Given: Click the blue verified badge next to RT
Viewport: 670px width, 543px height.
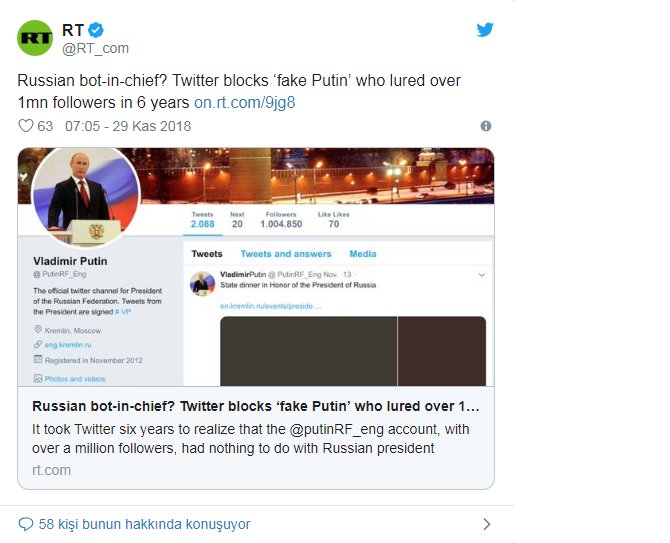Looking at the screenshot, I should (x=96, y=29).
